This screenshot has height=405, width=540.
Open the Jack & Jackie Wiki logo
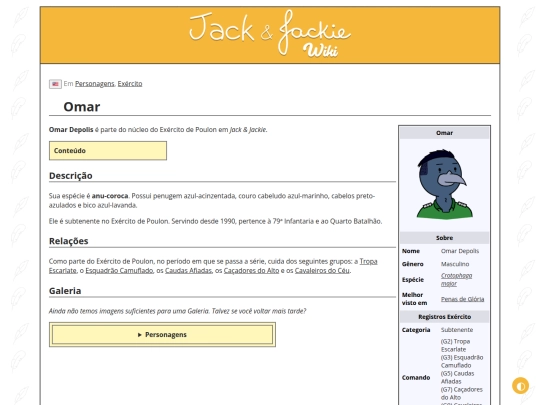coord(270,34)
